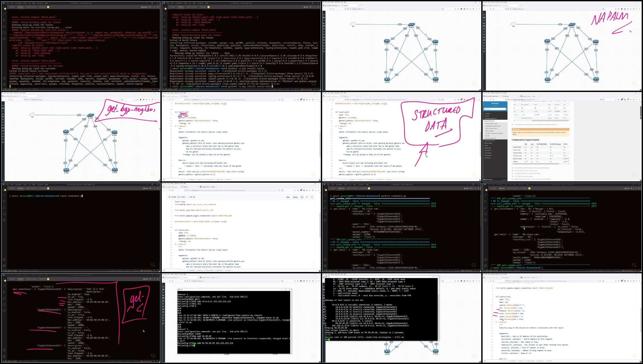Screen dimensions: 643x364
Task: Click the Raw button on GitHub
Action: [288, 197]
